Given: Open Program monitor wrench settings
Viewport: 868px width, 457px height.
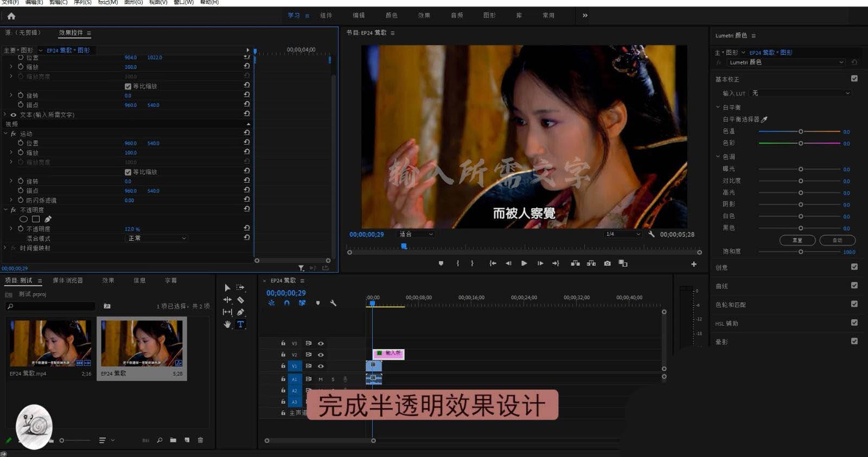Looking at the screenshot, I should click(x=652, y=234).
